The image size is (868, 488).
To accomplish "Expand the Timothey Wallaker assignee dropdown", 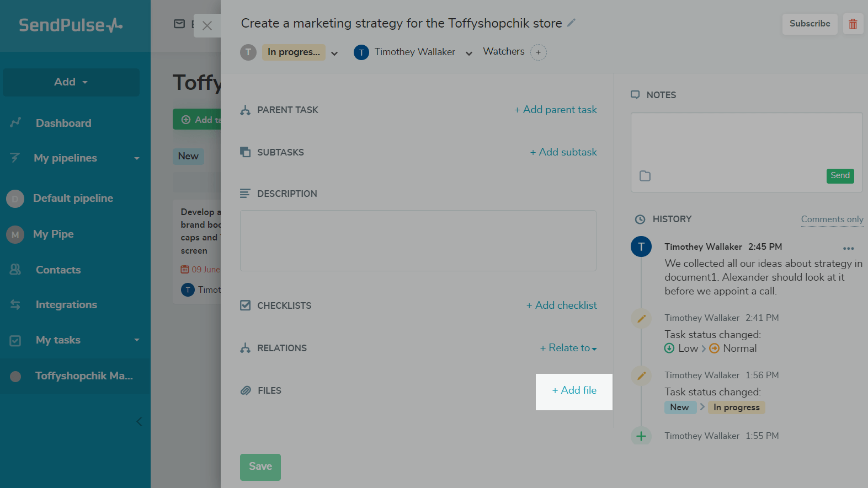I will point(469,53).
